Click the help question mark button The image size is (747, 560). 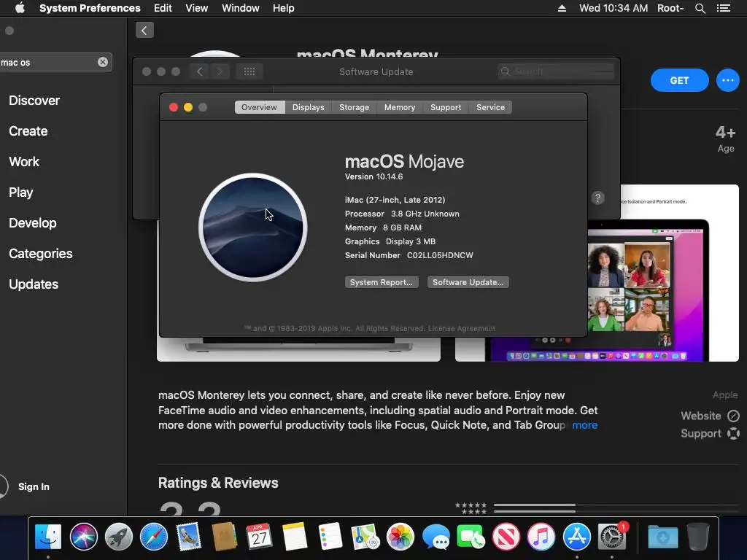tap(598, 198)
